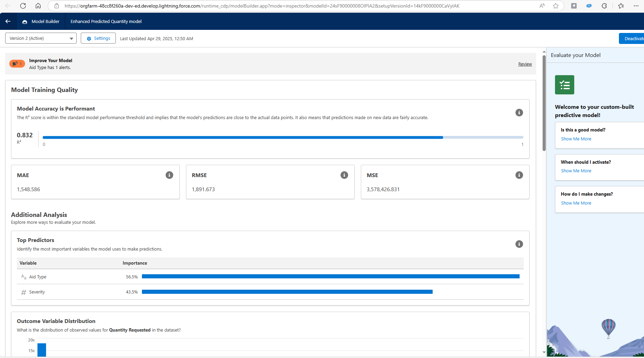Click the Top Predictors heading

[x=35, y=240]
